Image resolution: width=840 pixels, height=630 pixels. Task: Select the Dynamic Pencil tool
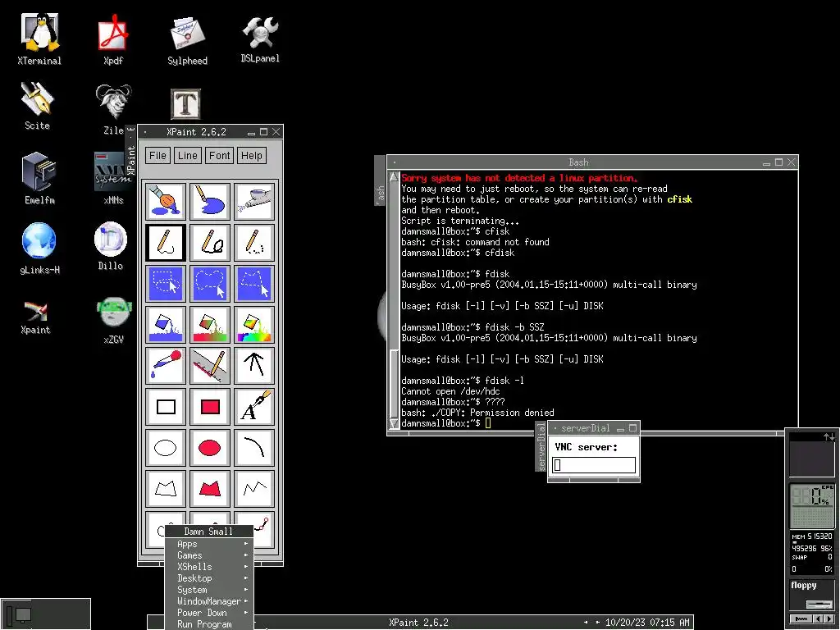[x=209, y=243]
